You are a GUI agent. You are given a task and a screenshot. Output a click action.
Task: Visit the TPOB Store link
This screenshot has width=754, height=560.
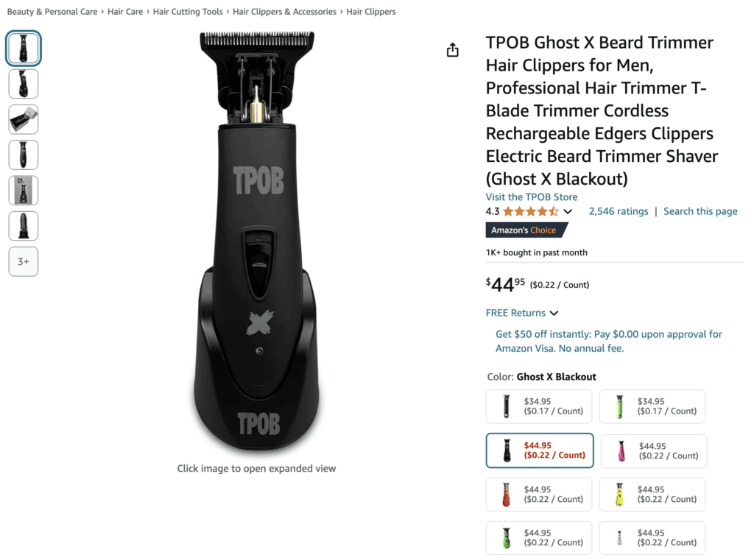531,197
